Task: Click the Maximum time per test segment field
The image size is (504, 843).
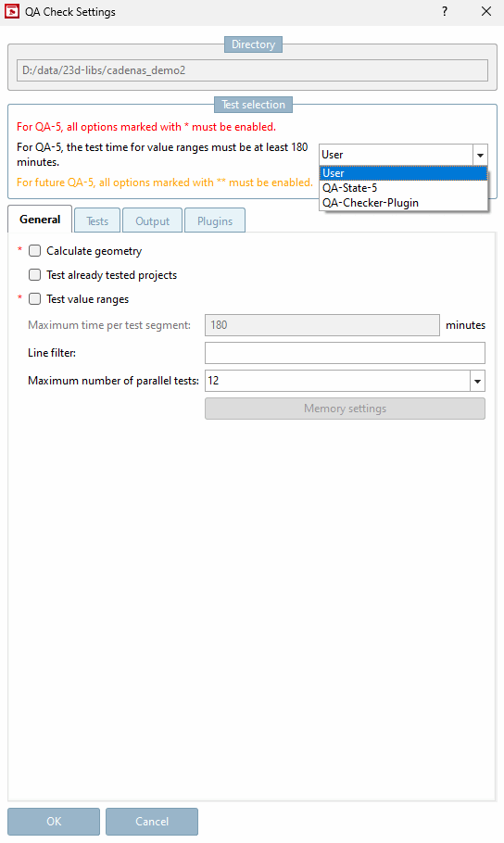Action: 322,325
